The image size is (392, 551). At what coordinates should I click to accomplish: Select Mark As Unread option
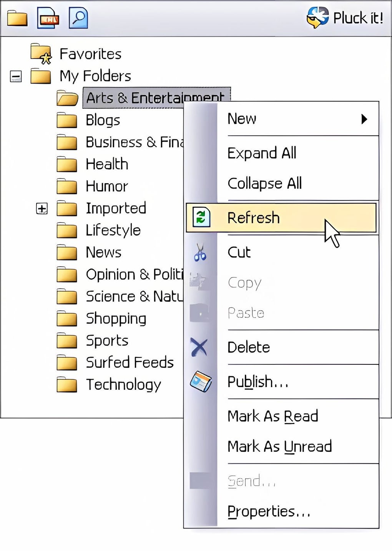(279, 447)
